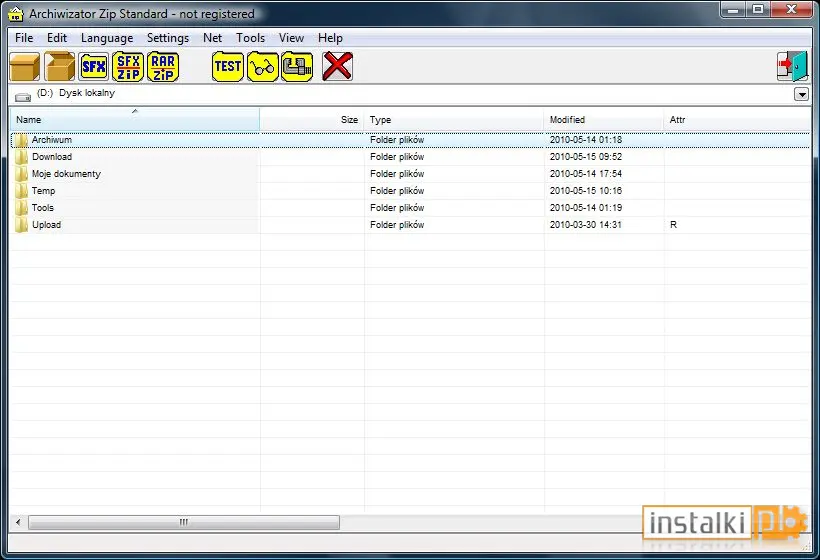Click the Download folder icon

pyautogui.click(x=21, y=157)
